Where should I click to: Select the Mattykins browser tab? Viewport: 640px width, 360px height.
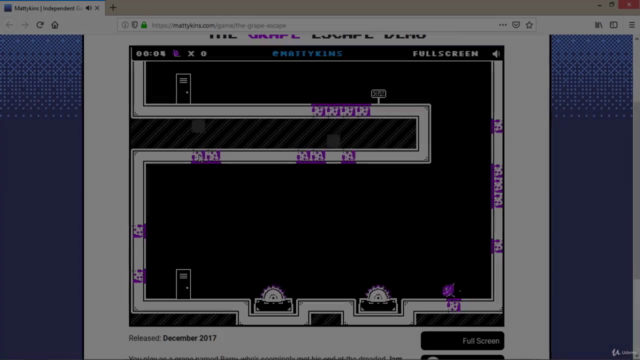(53, 8)
